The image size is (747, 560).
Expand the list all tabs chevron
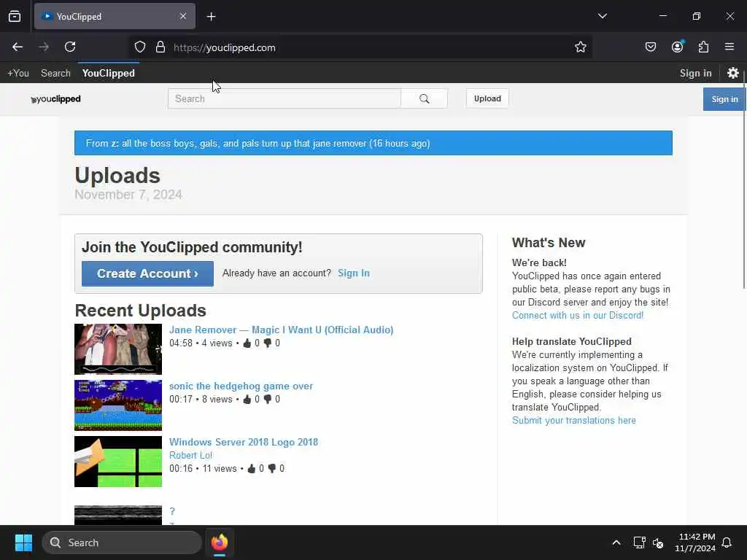(602, 16)
